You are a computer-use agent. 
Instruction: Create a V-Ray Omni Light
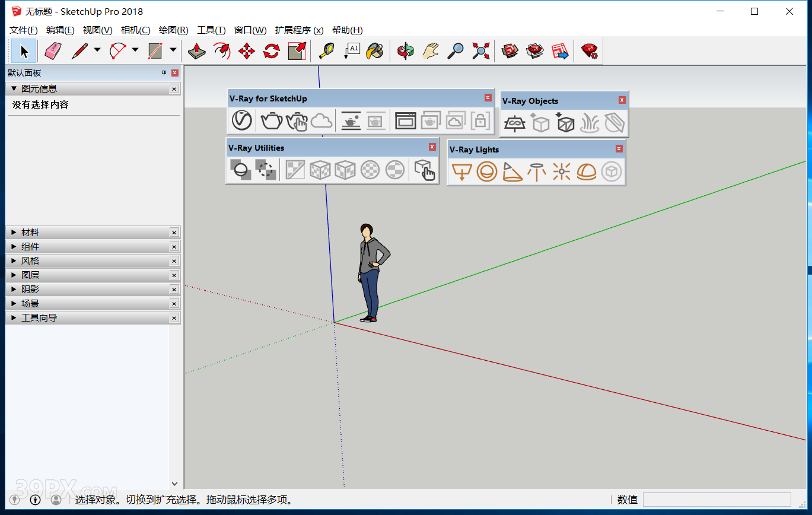pyautogui.click(x=562, y=171)
